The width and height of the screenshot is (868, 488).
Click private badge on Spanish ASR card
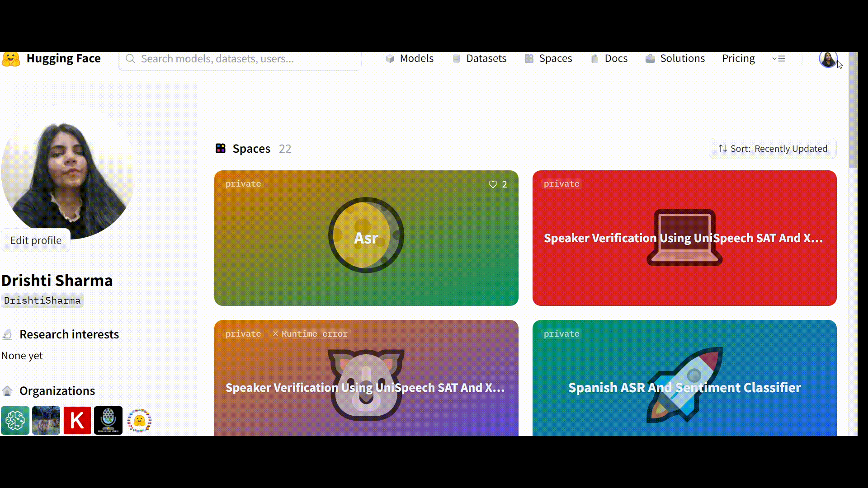coord(561,334)
